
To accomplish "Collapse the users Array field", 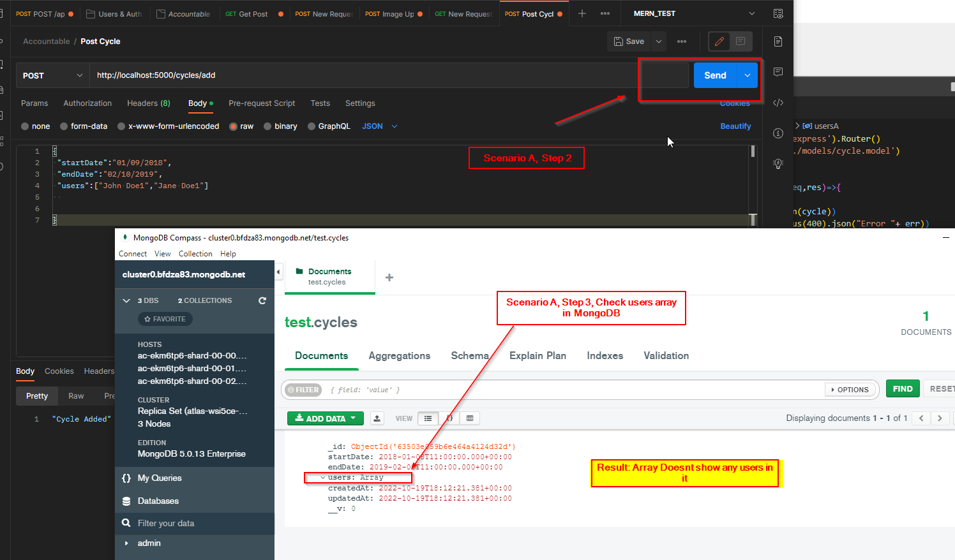I will tap(323, 478).
